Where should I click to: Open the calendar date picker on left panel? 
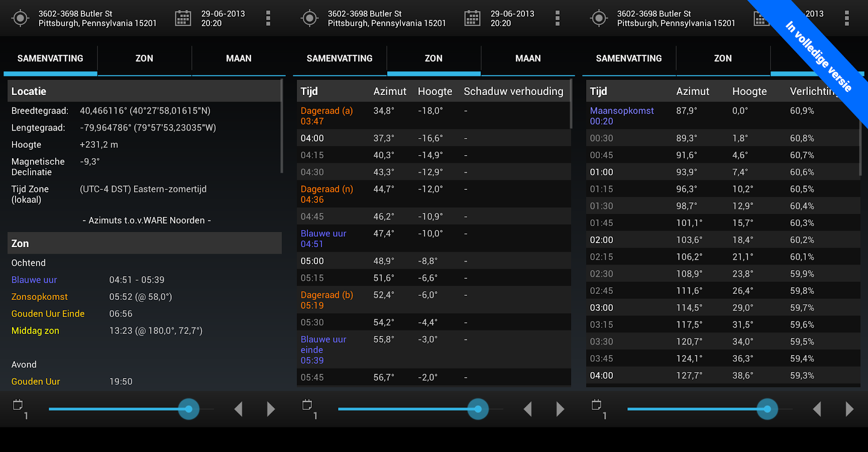click(183, 18)
